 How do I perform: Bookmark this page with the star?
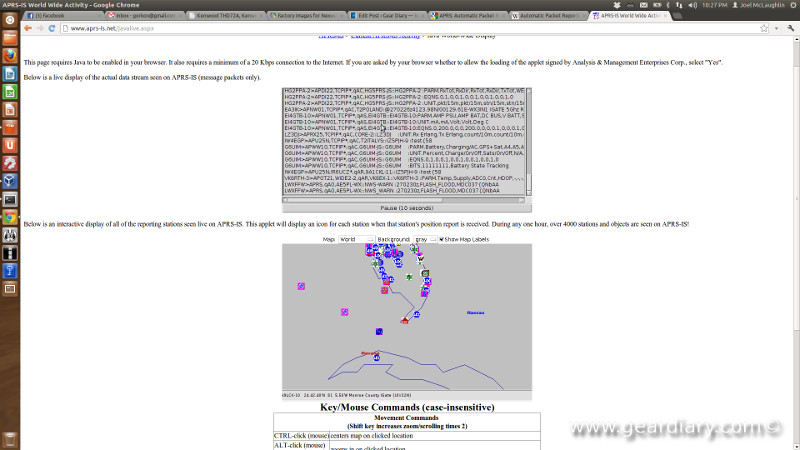[764, 29]
